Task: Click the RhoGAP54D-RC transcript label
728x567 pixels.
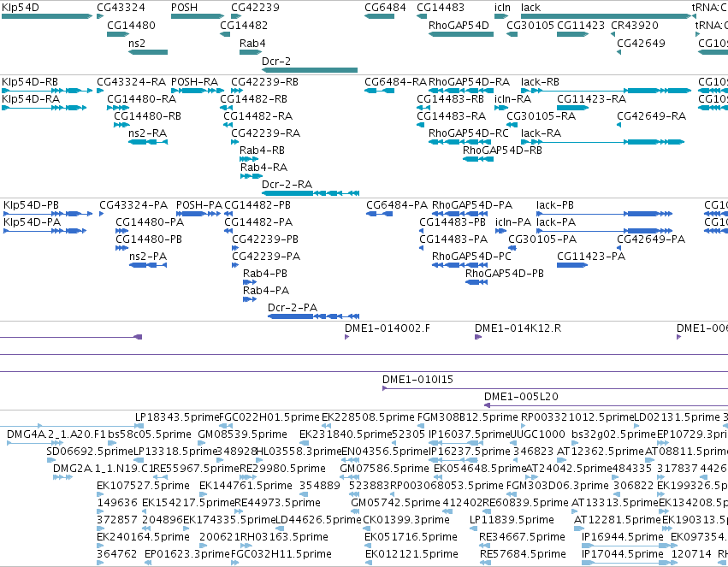Action: (469, 133)
